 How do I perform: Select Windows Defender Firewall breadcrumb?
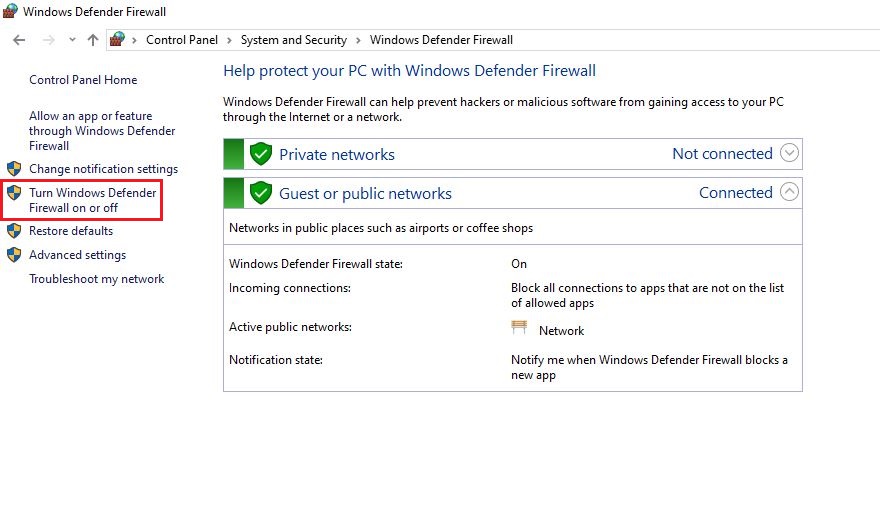click(x=441, y=40)
